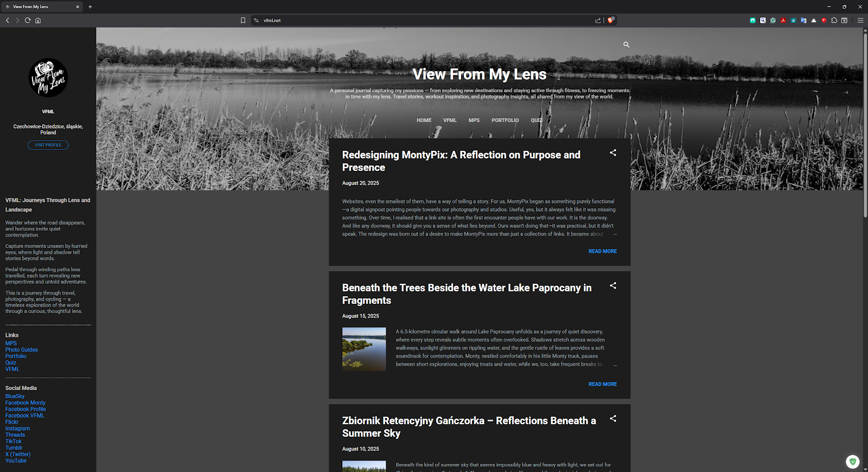868x472 pixels.
Task: Reload the page with the refresh icon
Action: (x=28, y=21)
